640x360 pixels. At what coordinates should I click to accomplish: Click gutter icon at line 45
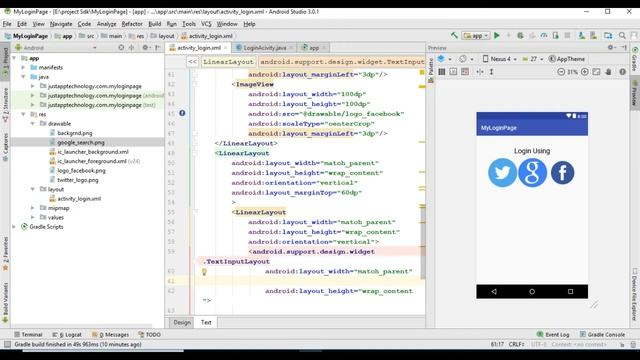pos(182,113)
